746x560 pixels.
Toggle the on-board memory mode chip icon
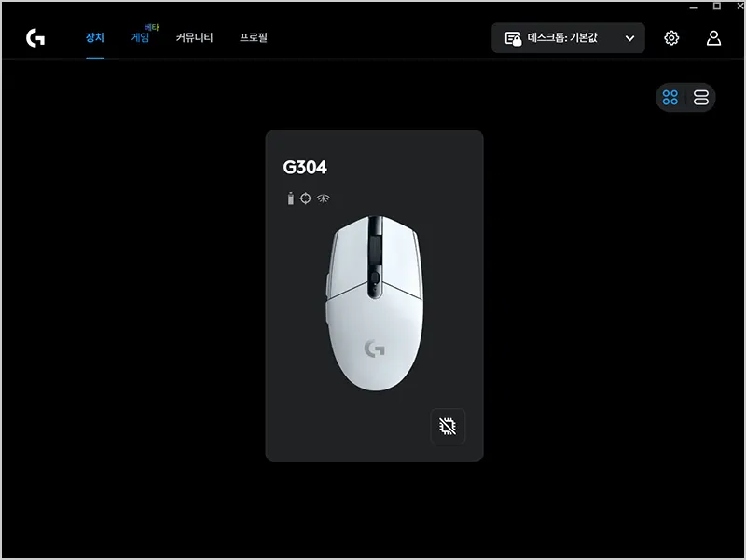point(448,427)
